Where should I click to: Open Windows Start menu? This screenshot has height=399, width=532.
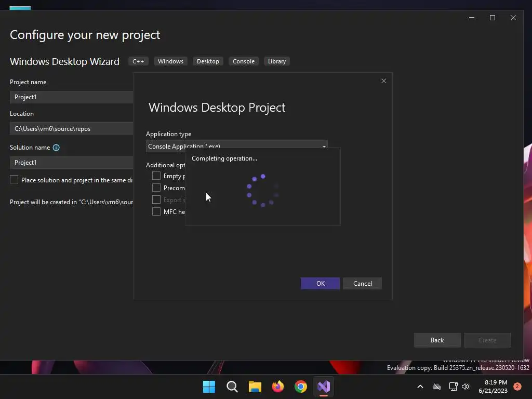209,387
